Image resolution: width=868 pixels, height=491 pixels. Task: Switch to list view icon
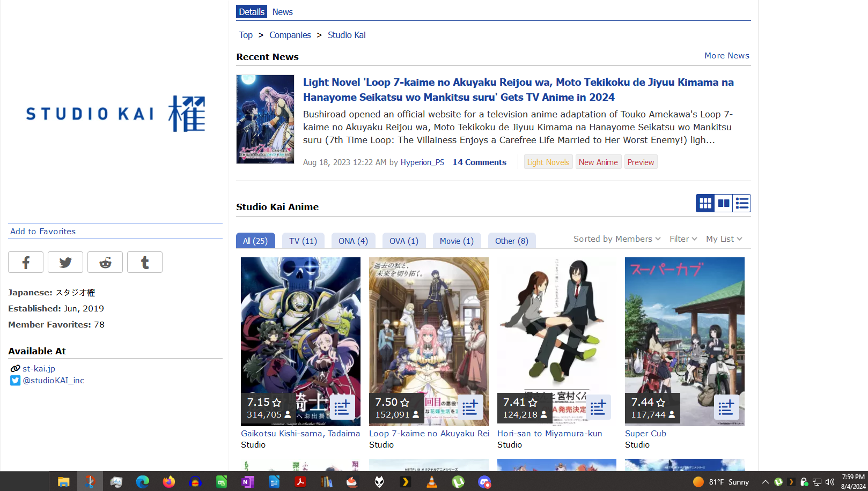click(742, 203)
